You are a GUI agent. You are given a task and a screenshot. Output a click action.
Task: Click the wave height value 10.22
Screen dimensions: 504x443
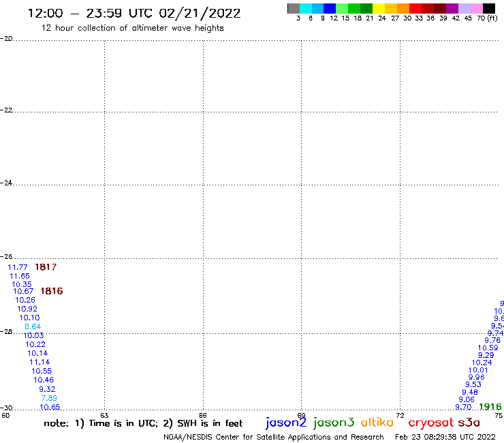35,344
